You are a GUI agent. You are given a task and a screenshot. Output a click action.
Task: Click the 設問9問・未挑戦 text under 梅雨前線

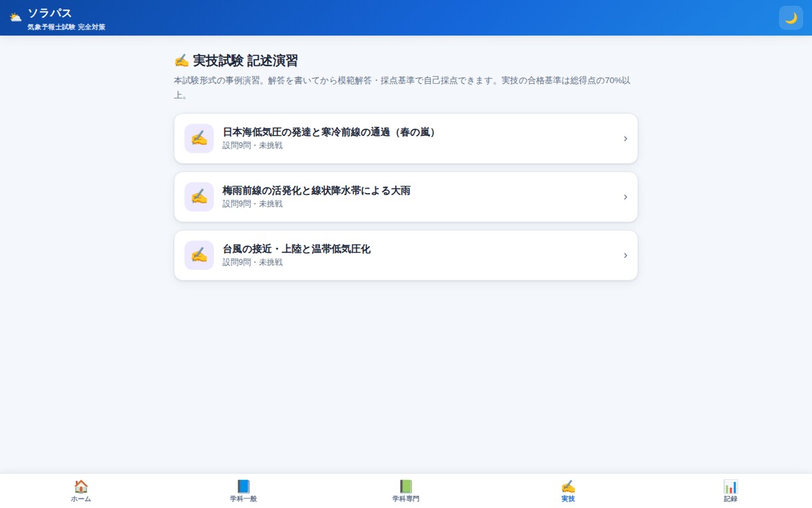[x=252, y=204]
